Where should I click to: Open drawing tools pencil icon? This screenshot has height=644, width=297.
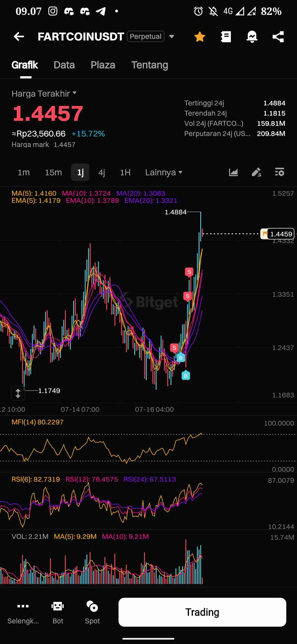click(256, 172)
